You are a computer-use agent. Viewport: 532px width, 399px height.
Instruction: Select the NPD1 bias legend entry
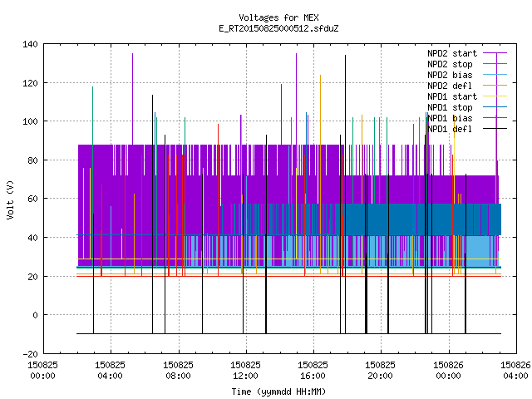(450, 118)
